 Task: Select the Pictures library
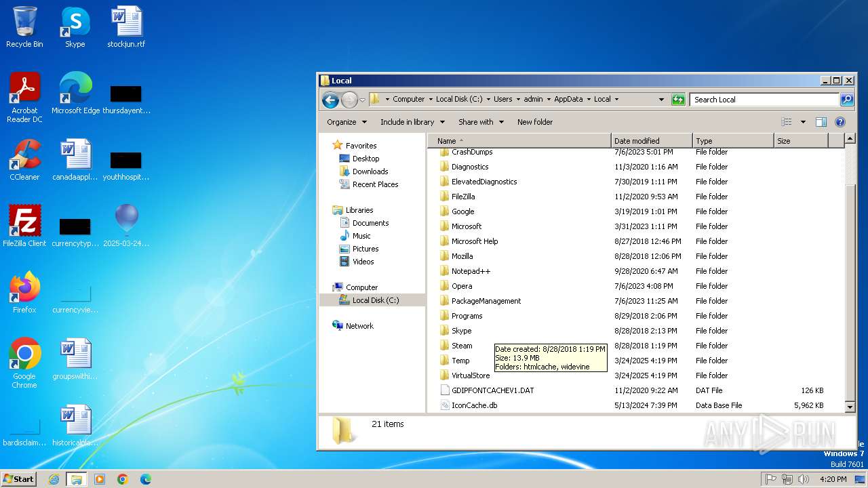[x=366, y=249]
